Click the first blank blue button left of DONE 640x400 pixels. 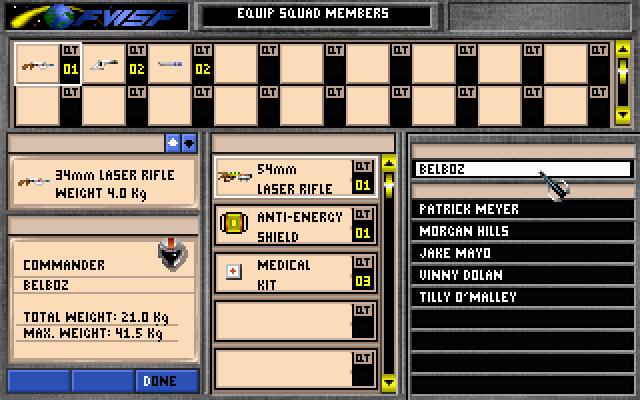pos(39,381)
